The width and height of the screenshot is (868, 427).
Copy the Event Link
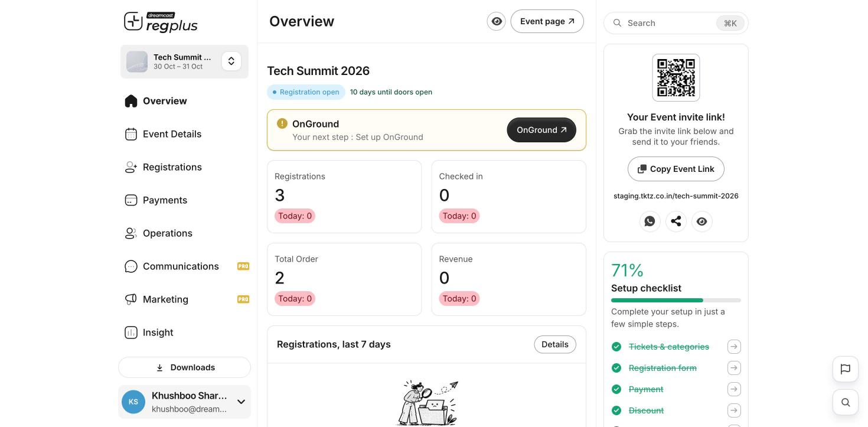click(676, 169)
